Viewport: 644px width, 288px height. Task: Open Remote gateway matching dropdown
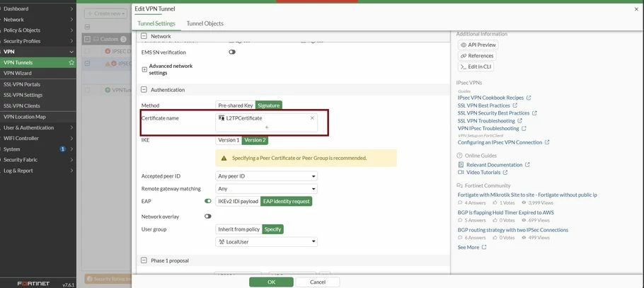(267, 189)
